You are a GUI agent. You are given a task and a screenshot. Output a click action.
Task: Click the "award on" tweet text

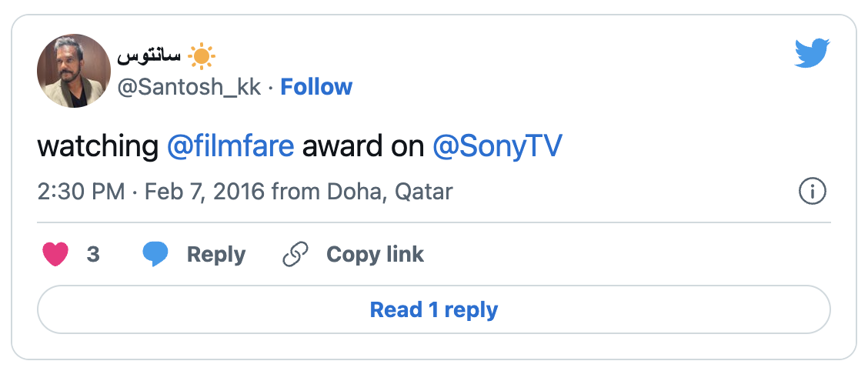[362, 146]
